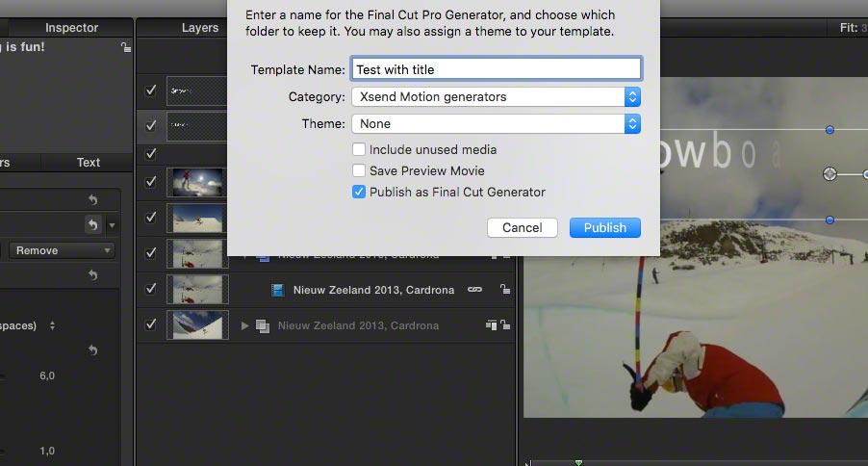Open the Theme dropdown showing None
The width and height of the screenshot is (868, 466).
[496, 123]
